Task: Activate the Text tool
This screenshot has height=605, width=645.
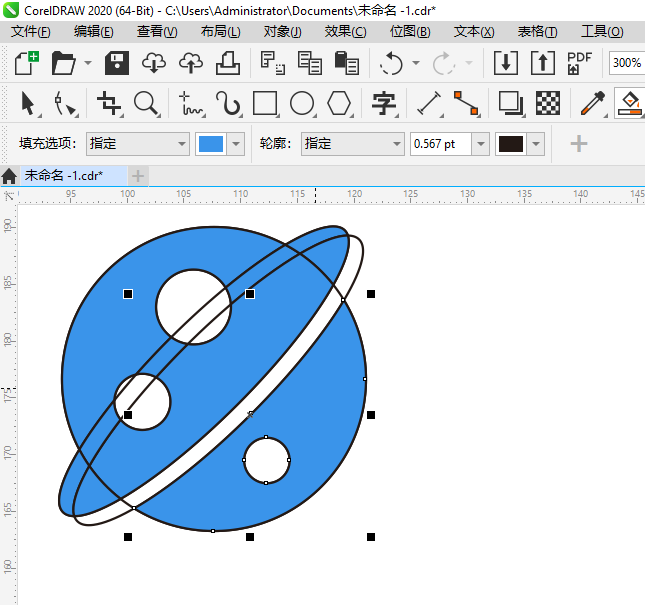Action: point(384,104)
